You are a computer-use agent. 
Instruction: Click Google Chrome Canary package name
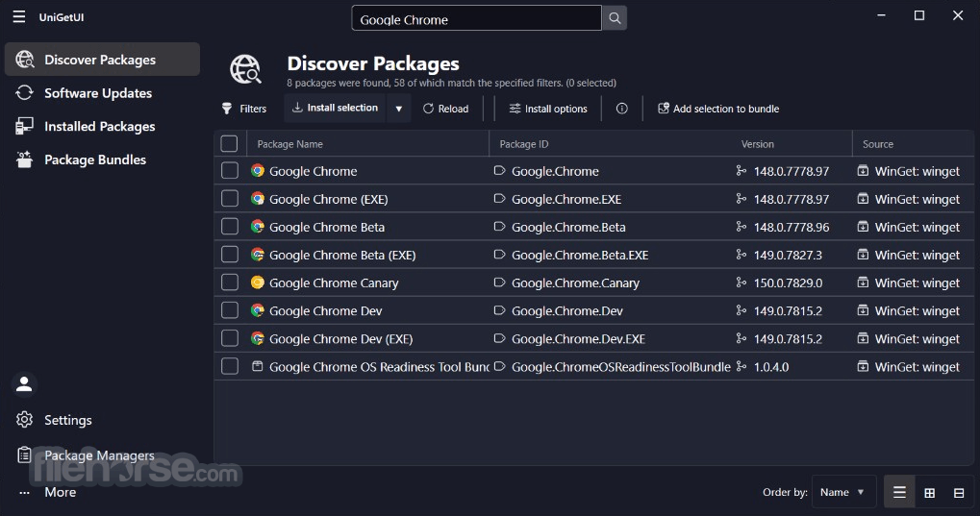(334, 283)
